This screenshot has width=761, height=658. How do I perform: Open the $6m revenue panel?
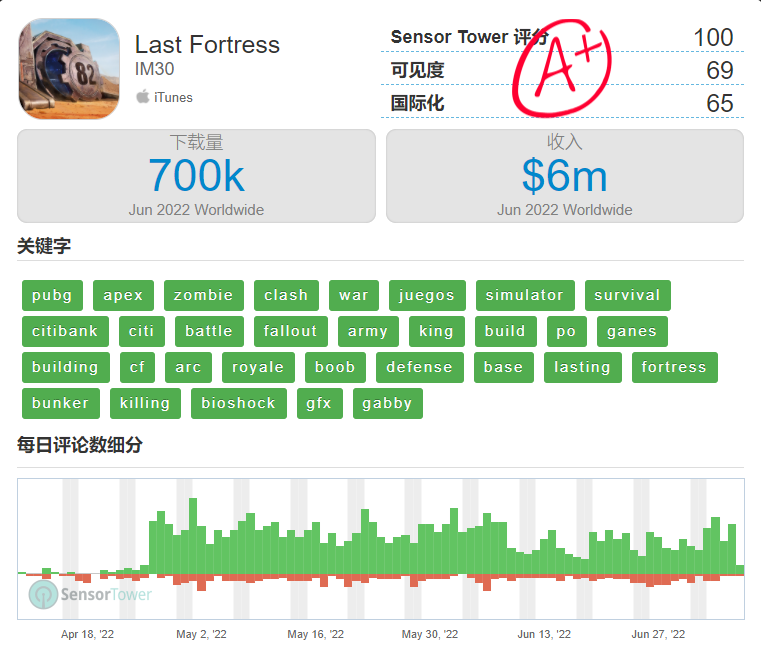click(565, 176)
